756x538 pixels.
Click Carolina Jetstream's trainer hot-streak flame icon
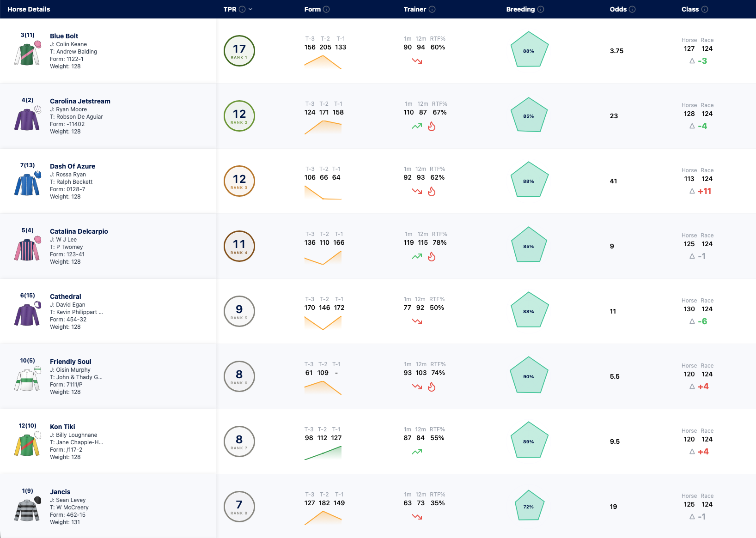click(432, 126)
